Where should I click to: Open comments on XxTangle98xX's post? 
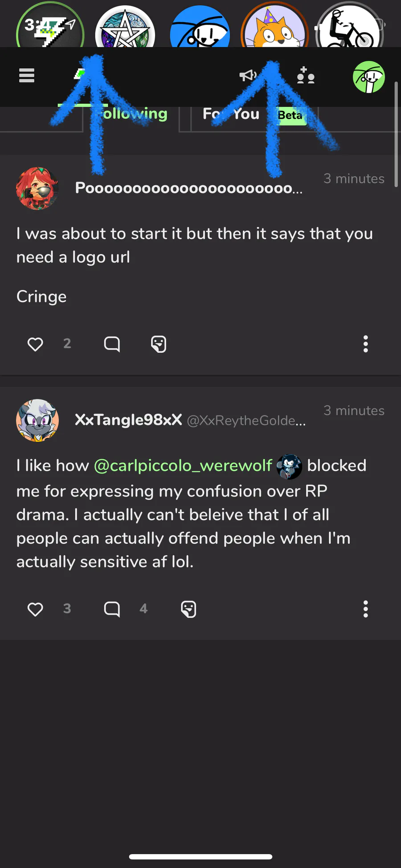coord(112,609)
